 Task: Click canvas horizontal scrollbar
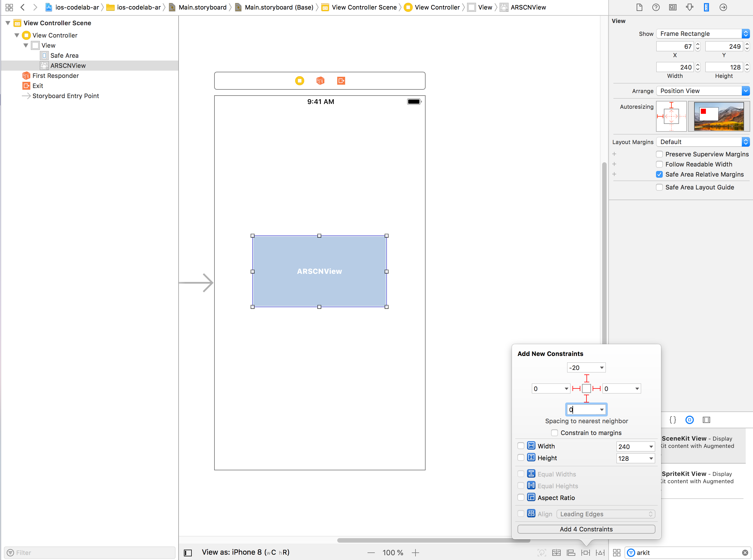click(x=434, y=540)
